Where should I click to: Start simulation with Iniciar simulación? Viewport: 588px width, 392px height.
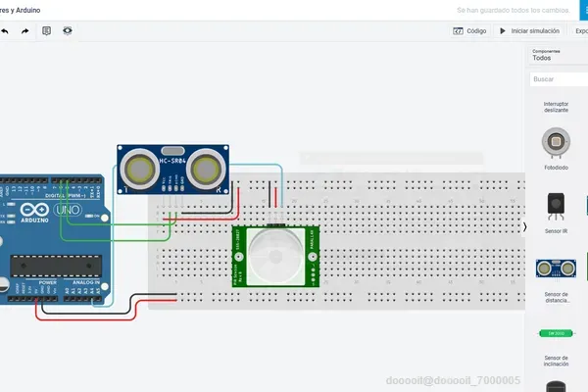click(x=529, y=31)
